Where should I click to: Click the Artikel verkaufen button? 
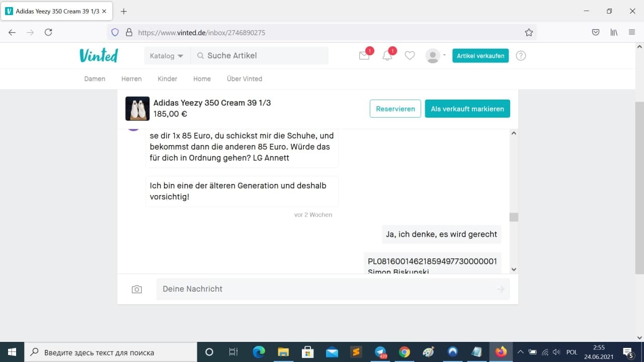coord(480,56)
